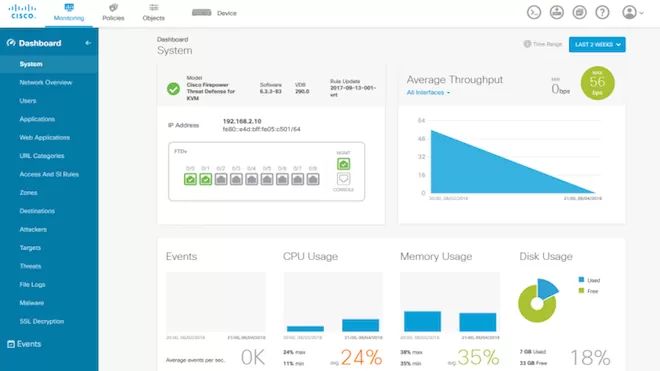Select the CONSOLE port icon
660x371 pixels.
[x=343, y=179]
